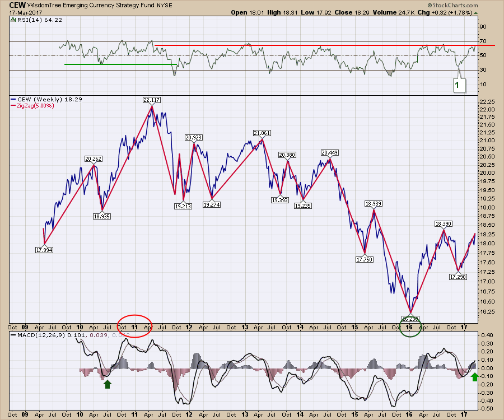Click the -0.50 tick on the MACD axis
Screen dimensions: 504x420
pyautogui.click(x=487, y=409)
